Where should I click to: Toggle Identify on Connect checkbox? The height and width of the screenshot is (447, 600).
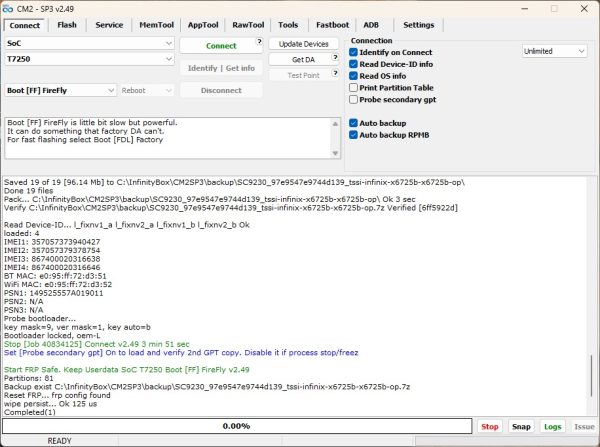tap(353, 52)
